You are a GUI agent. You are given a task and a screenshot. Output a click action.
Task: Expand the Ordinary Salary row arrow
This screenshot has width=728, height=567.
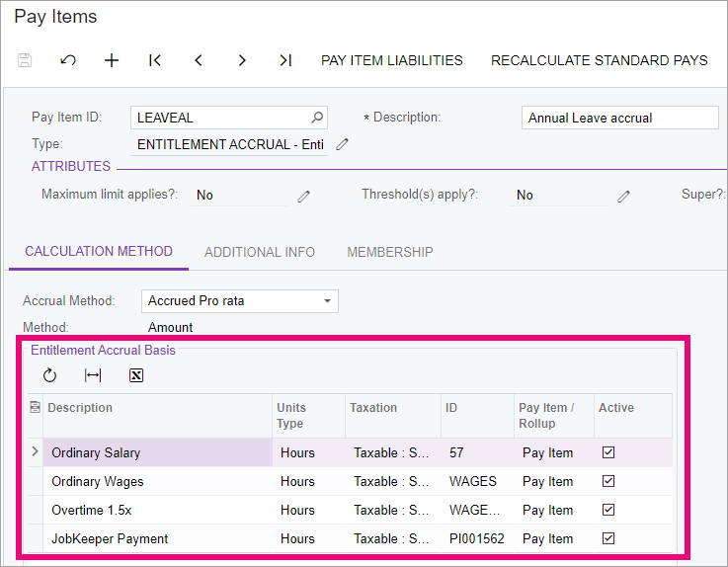pos(36,452)
